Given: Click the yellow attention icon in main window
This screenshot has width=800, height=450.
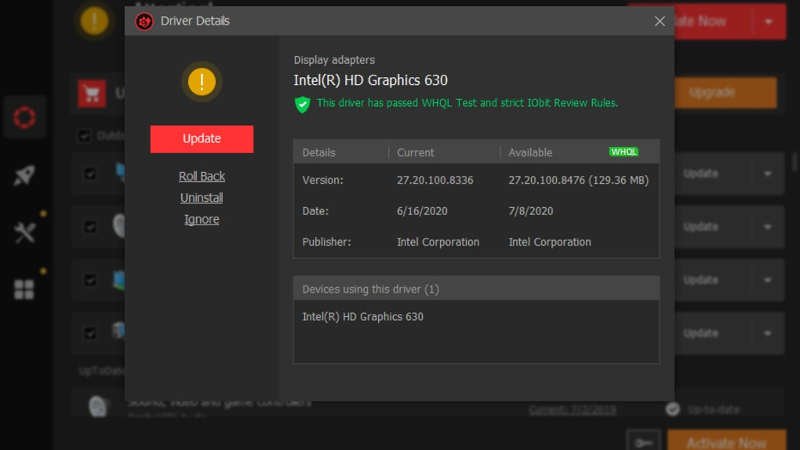Looking at the screenshot, I should 94,21.
